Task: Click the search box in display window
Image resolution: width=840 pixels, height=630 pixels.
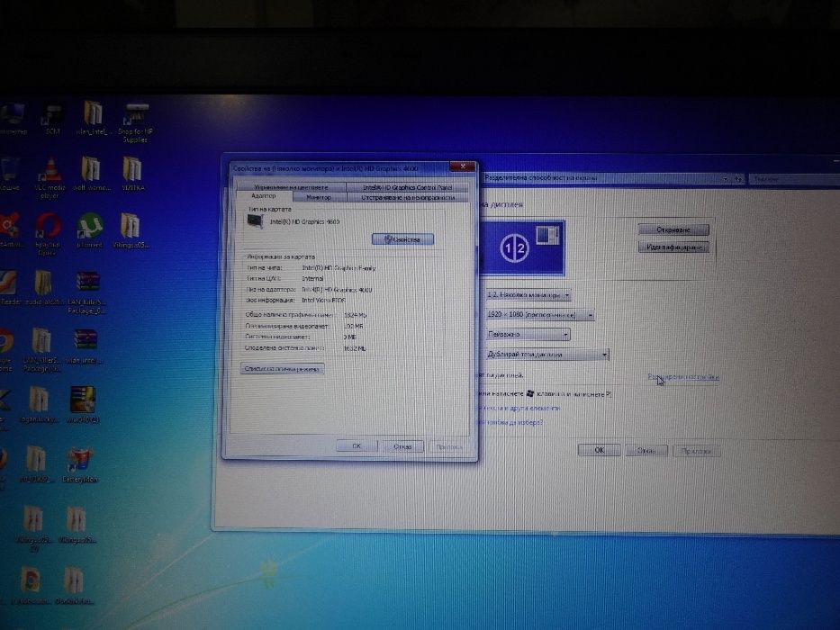Action: pos(794,179)
